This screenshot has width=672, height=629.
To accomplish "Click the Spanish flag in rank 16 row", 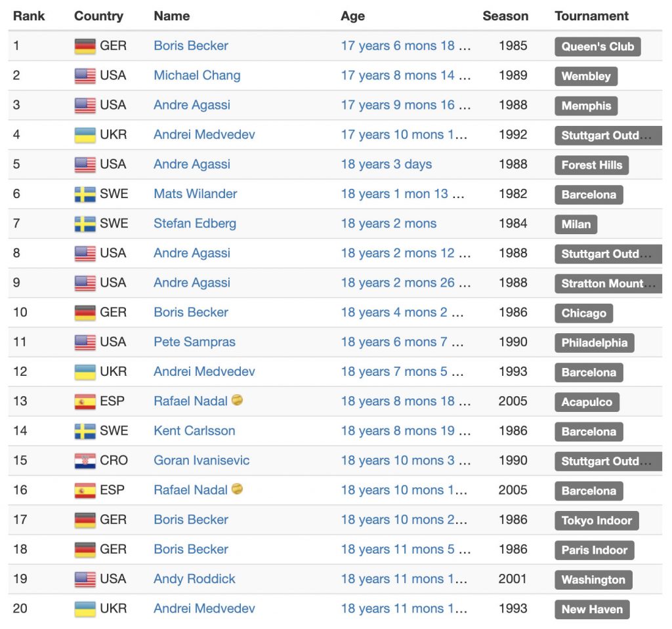I will [85, 490].
